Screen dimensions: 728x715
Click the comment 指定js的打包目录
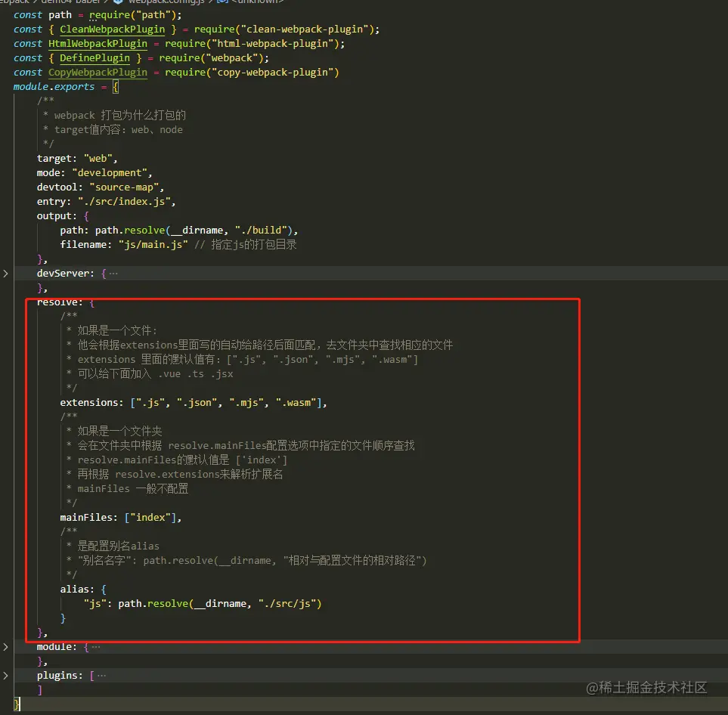click(x=253, y=245)
